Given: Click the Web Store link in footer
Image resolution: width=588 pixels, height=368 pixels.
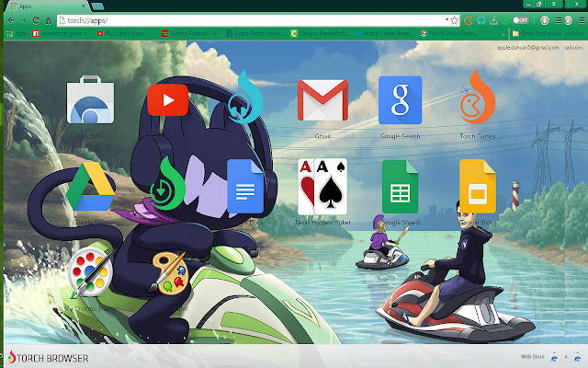Looking at the screenshot, I should coord(532,356).
